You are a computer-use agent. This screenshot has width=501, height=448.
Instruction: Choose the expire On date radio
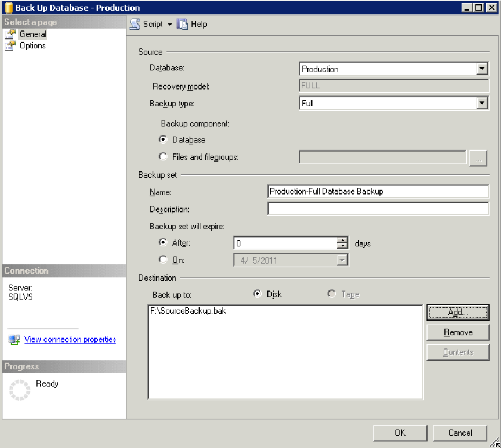coord(163,259)
